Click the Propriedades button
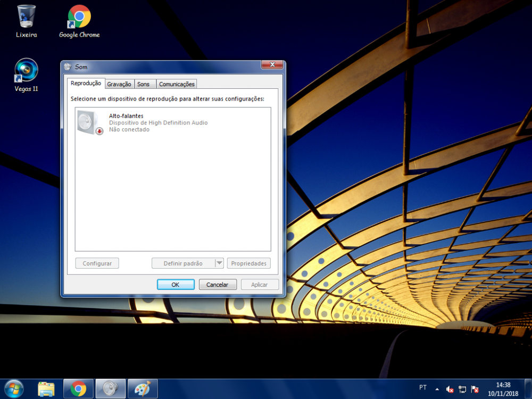Screen dimensions: 532x399 pos(248,263)
